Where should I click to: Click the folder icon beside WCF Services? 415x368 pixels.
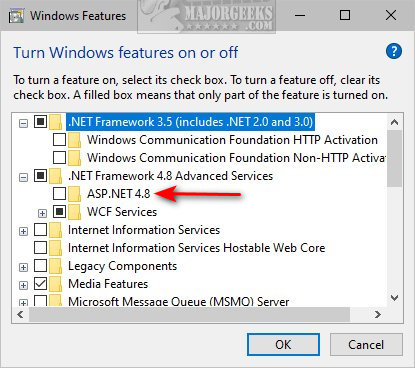pos(75,212)
